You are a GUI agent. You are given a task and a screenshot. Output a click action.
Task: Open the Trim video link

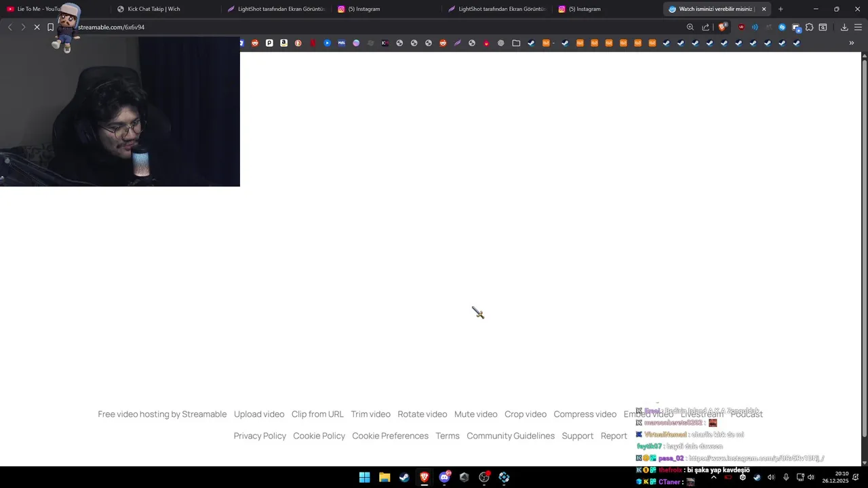click(370, 414)
